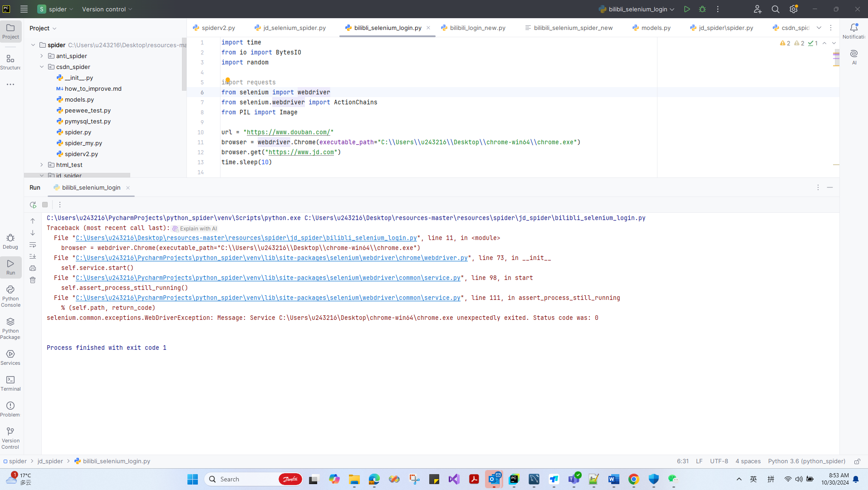The height and width of the screenshot is (490, 868).
Task: Open run configuration selector dropdown
Action: click(x=637, y=9)
